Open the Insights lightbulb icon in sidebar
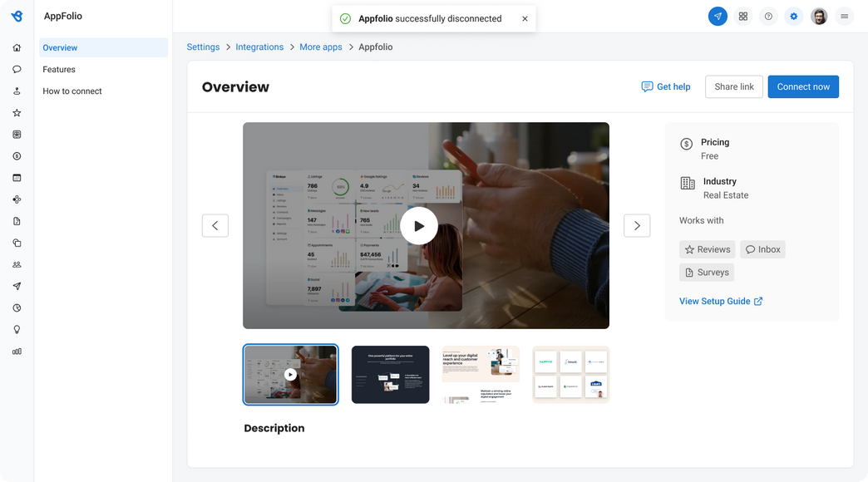Image resolution: width=868 pixels, height=482 pixels. (17, 330)
